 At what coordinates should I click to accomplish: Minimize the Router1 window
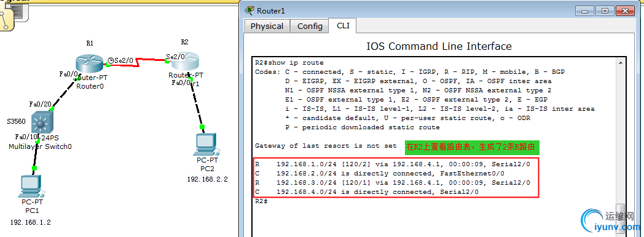pos(584,11)
